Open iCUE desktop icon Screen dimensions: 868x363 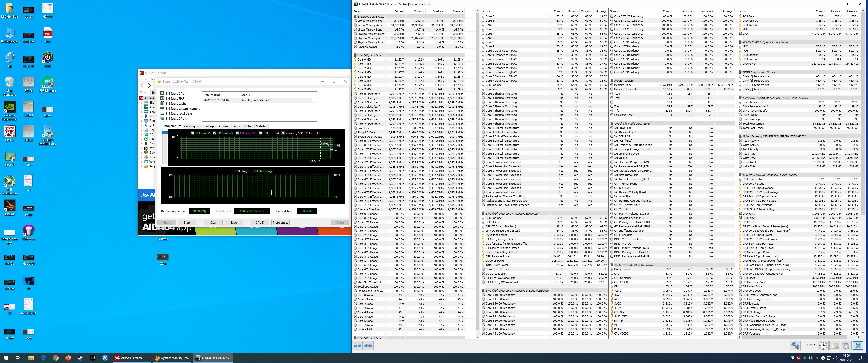(x=48, y=59)
